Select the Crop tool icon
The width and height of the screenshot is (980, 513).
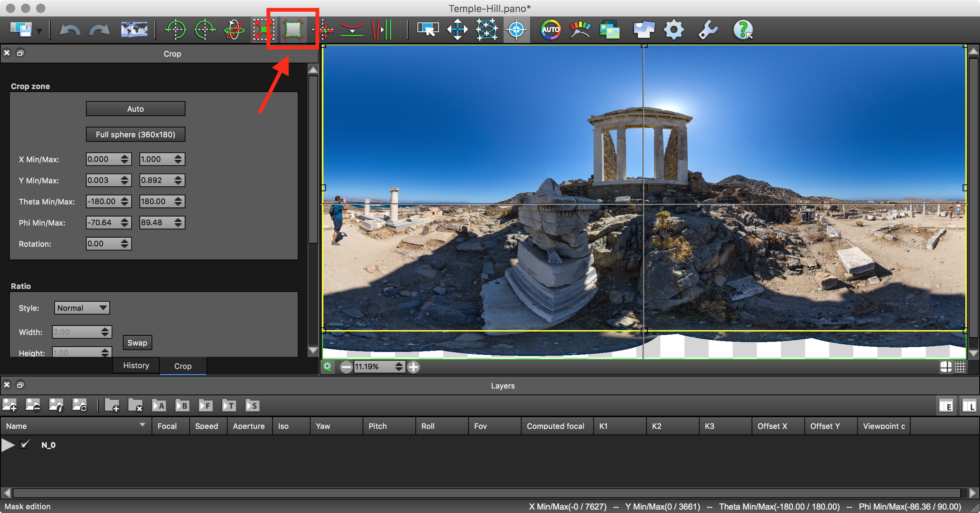click(x=293, y=29)
